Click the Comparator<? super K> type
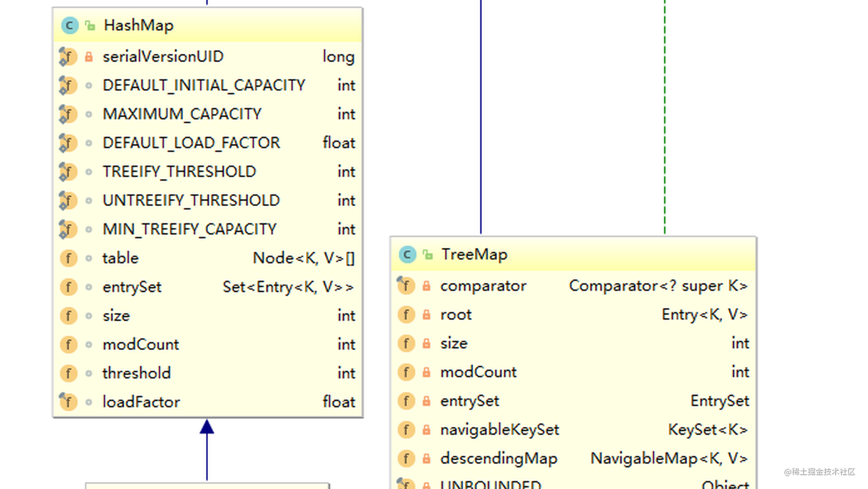Image resolution: width=868 pixels, height=489 pixels. click(659, 286)
